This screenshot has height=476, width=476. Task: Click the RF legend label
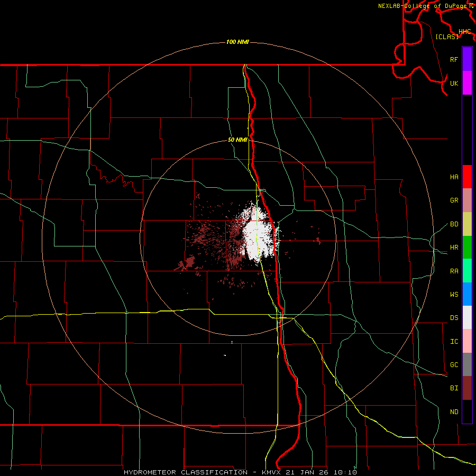coord(454,59)
